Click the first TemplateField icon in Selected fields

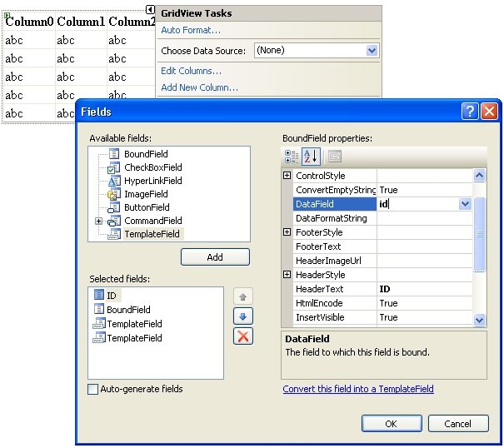(x=98, y=323)
